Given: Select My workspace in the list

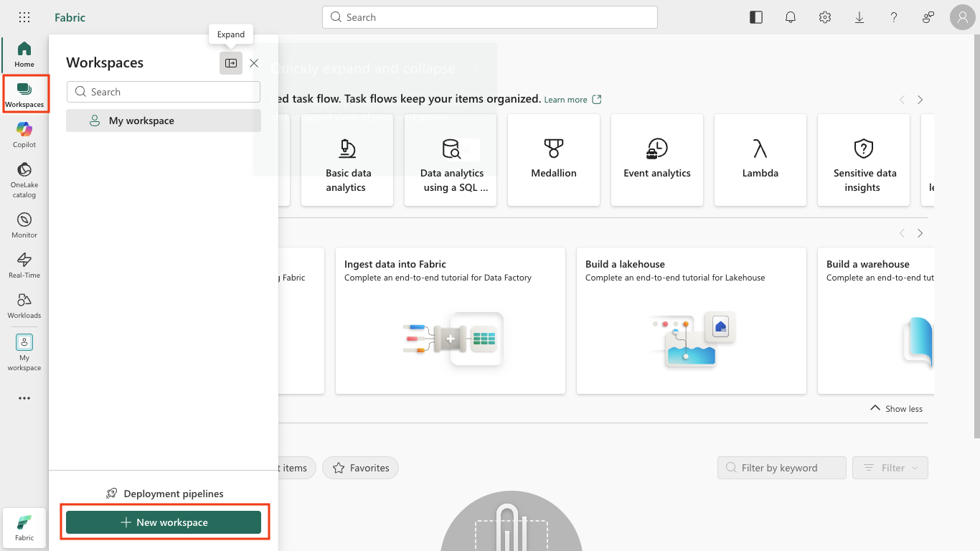Looking at the screenshot, I should tap(164, 121).
